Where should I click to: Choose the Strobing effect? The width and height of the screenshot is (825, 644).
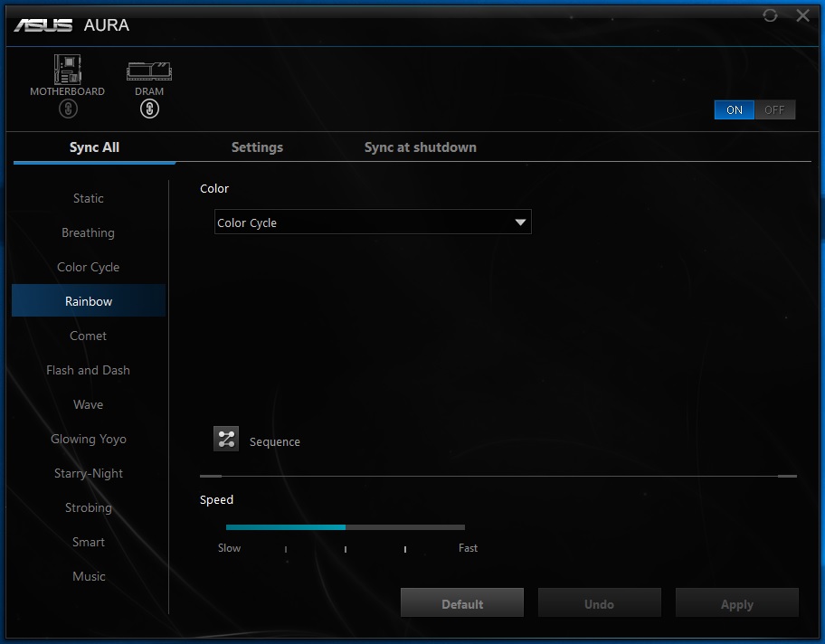pos(89,507)
